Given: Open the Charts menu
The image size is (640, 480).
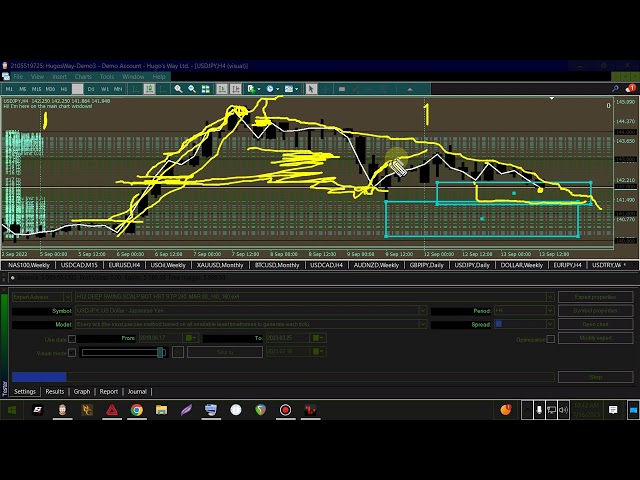Looking at the screenshot, I should click(x=83, y=77).
